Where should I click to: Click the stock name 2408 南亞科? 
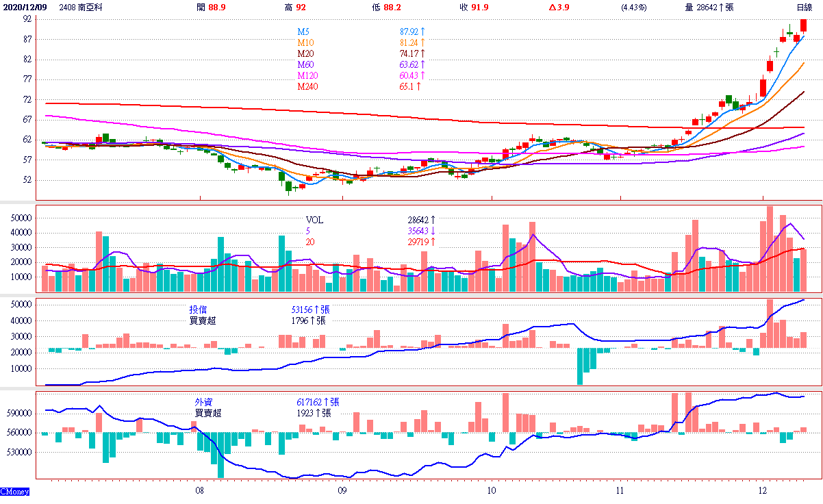(x=82, y=7)
